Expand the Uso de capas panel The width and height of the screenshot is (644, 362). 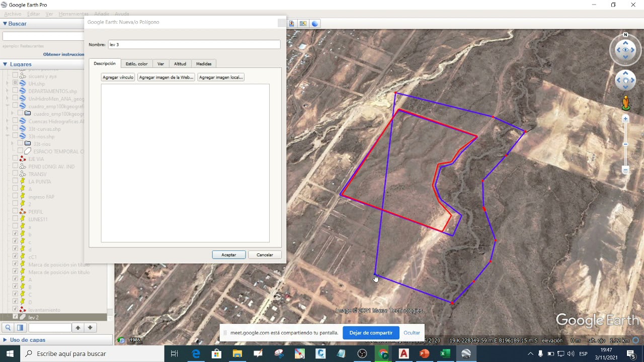(5, 340)
